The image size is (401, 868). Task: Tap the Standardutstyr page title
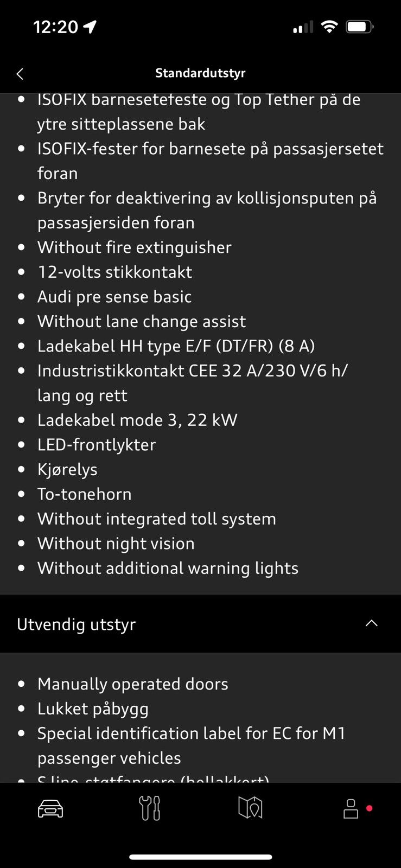coord(200,73)
